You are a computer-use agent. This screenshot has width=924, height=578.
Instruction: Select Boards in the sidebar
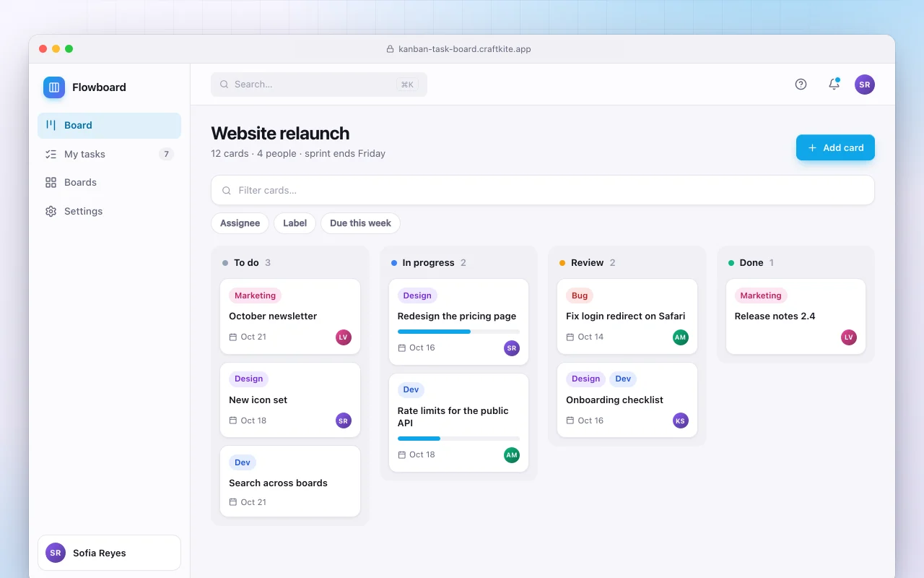(x=109, y=182)
